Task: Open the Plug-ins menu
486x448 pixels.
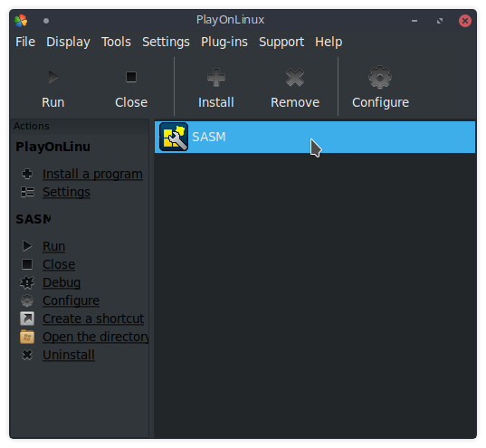Action: [224, 42]
